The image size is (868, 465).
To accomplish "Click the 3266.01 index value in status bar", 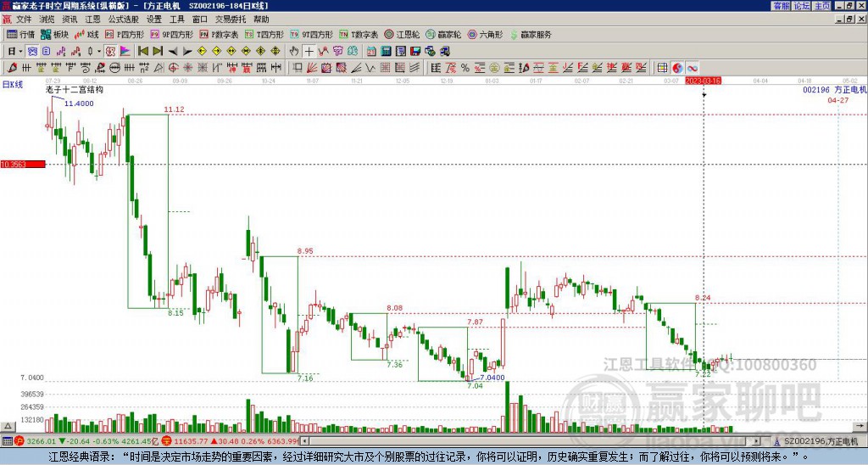I will (41, 441).
